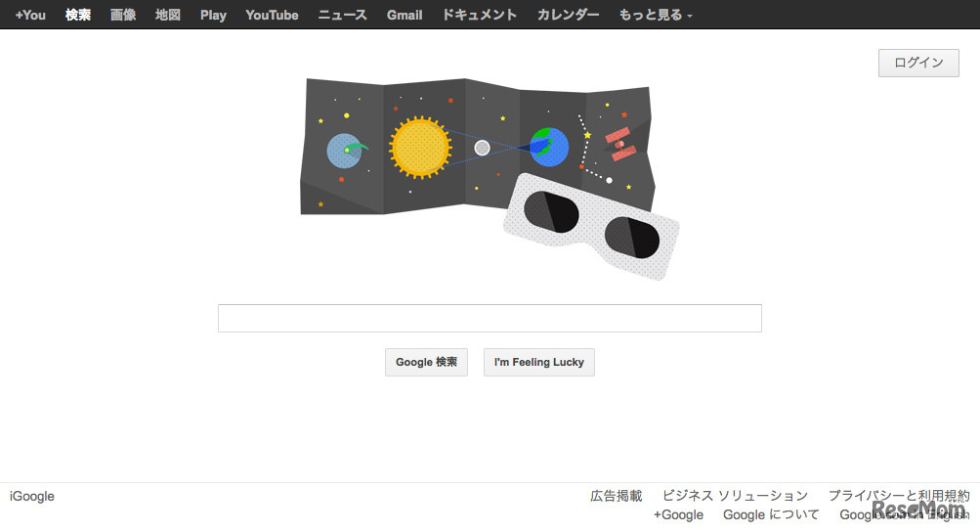Screen dimensions: 980x532
Task: Open Gmail from the top bar
Action: coord(405,15)
